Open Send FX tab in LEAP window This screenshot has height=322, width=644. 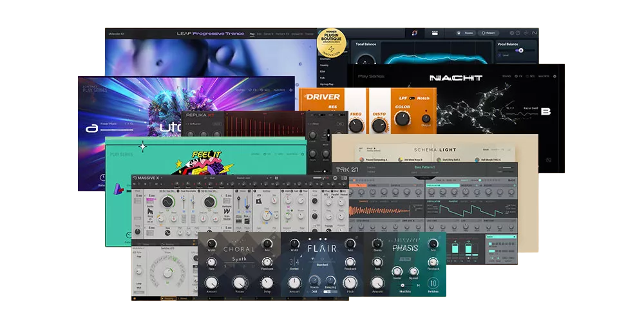pyautogui.click(x=268, y=33)
